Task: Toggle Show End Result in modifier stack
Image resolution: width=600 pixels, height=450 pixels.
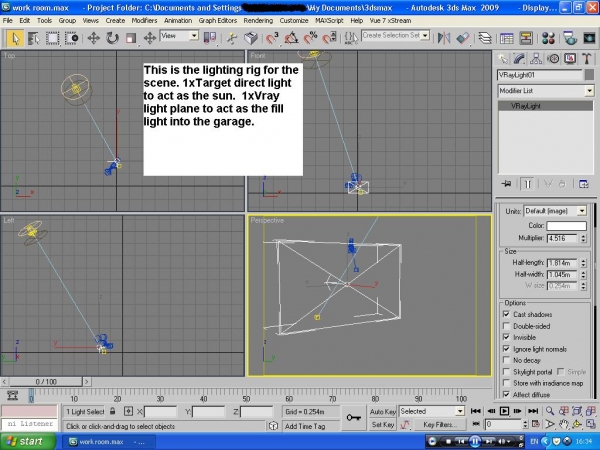Action: [527, 184]
